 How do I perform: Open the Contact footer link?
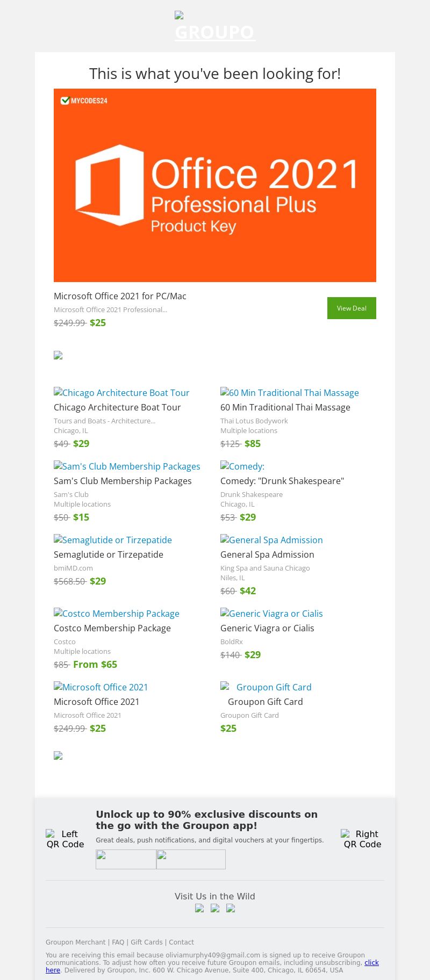(181, 942)
